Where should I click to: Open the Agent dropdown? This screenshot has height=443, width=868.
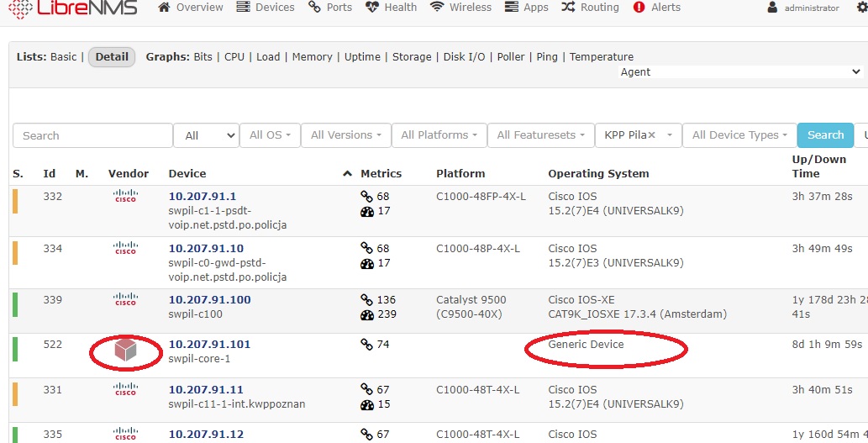(740, 72)
